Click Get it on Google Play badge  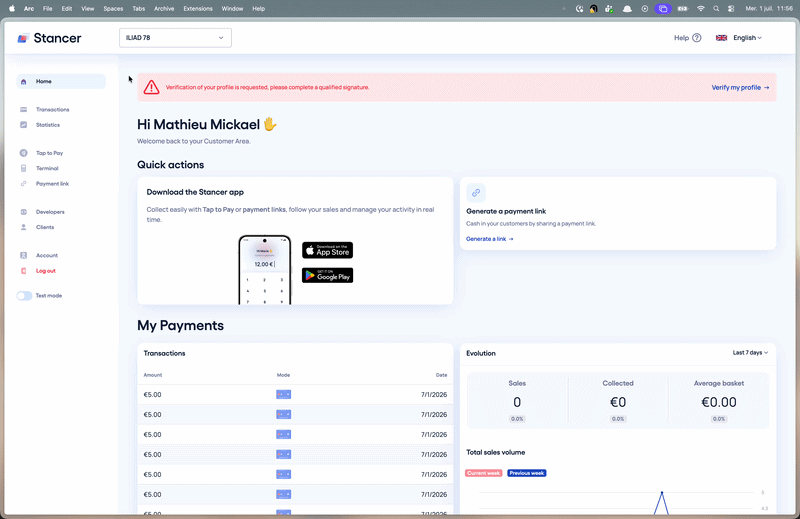(328, 276)
